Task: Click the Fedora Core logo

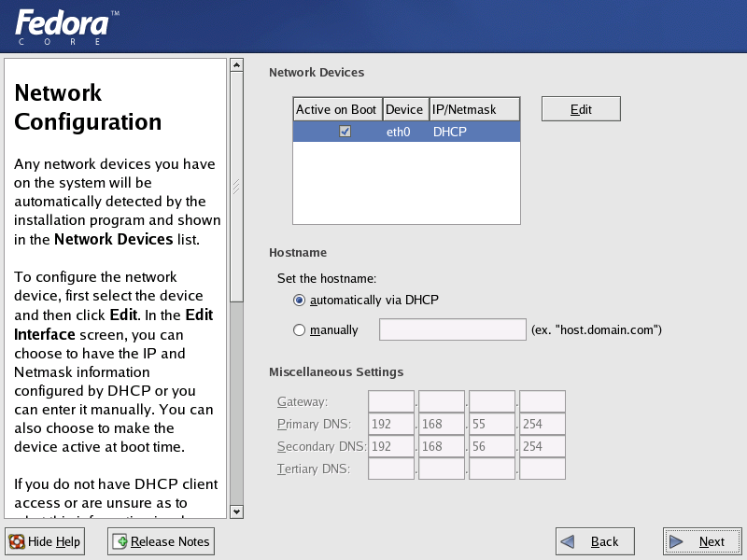Action: pos(66,27)
